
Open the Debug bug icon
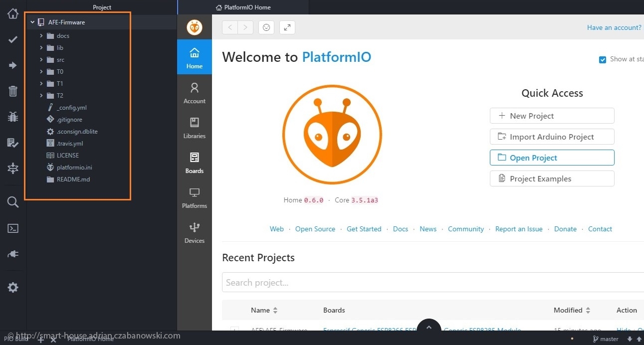click(x=13, y=117)
